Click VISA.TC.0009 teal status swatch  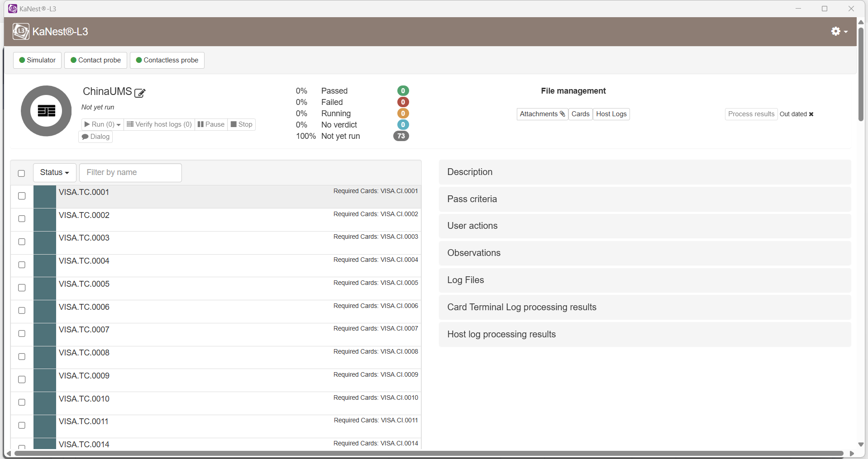click(x=45, y=380)
